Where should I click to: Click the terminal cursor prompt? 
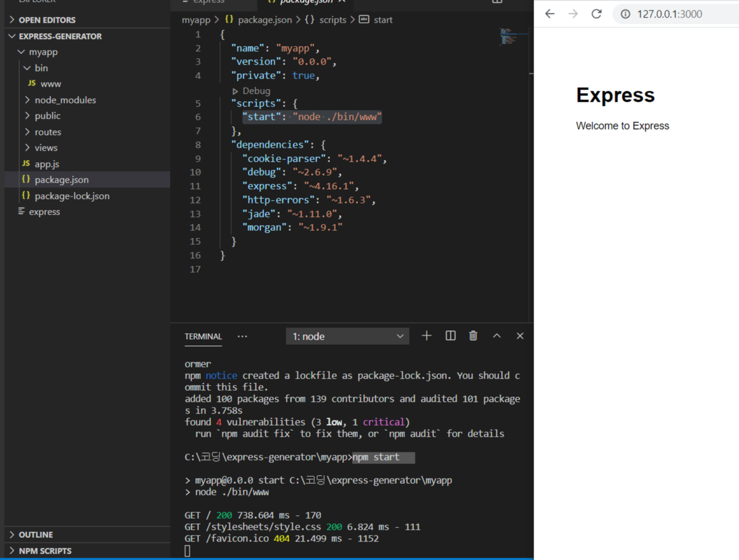pos(187,551)
